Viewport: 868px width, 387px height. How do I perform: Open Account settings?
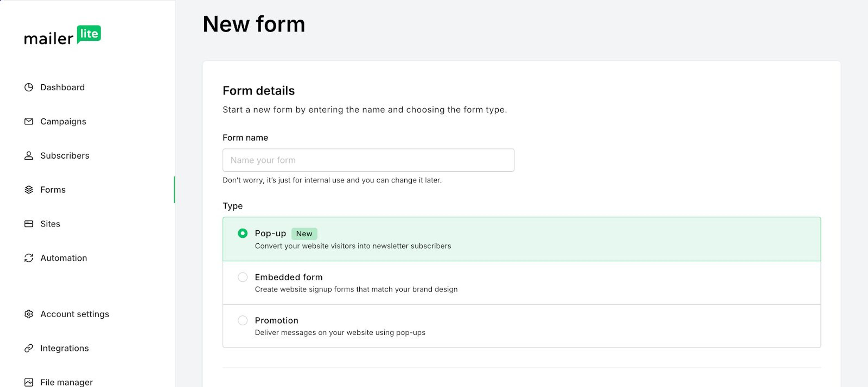coord(74,314)
